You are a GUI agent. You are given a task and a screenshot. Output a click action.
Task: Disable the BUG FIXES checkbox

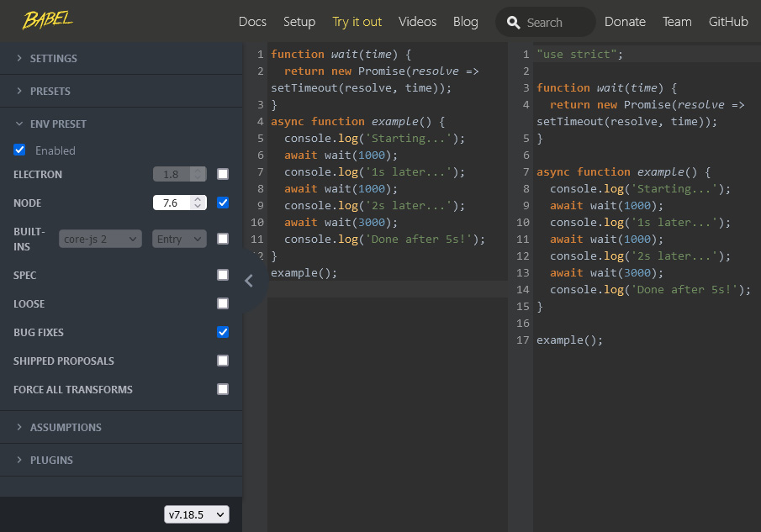click(222, 332)
